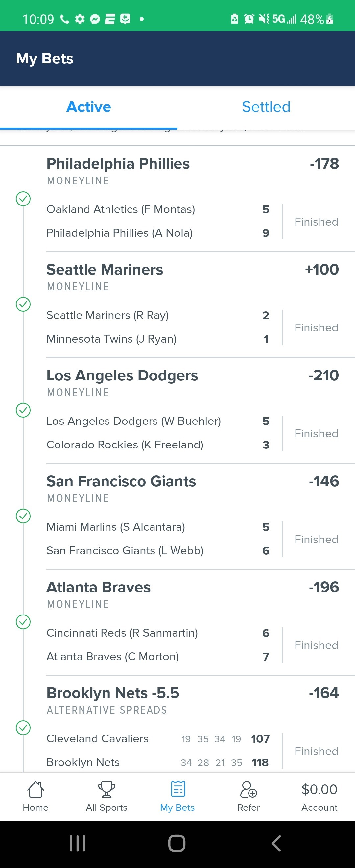This screenshot has height=868, width=355.
Task: Open Brooklyn Nets -5.5 alternative spread
Action: (112, 693)
